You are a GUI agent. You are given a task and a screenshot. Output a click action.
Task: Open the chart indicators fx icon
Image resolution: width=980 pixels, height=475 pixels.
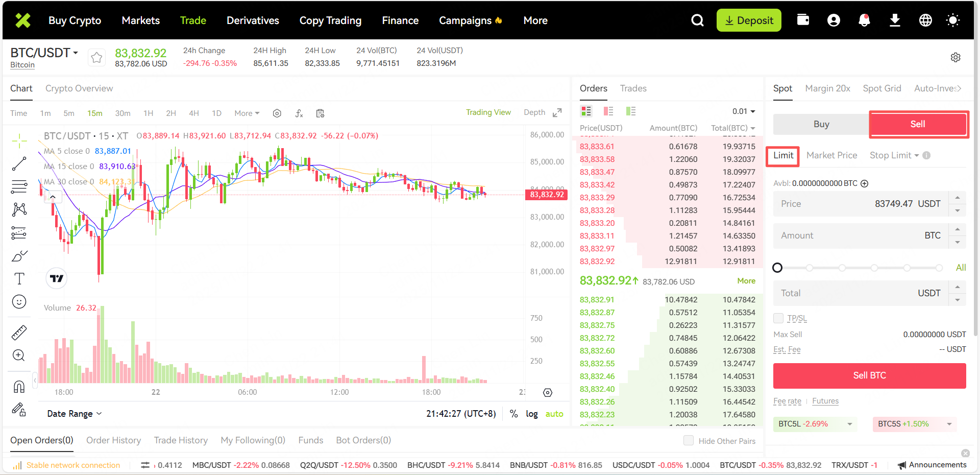[299, 113]
